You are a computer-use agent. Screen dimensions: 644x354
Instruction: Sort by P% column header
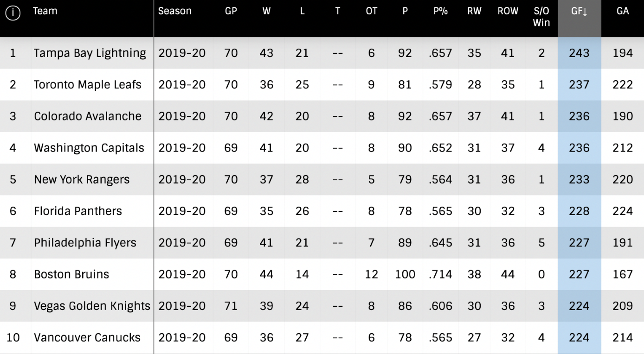(x=440, y=12)
